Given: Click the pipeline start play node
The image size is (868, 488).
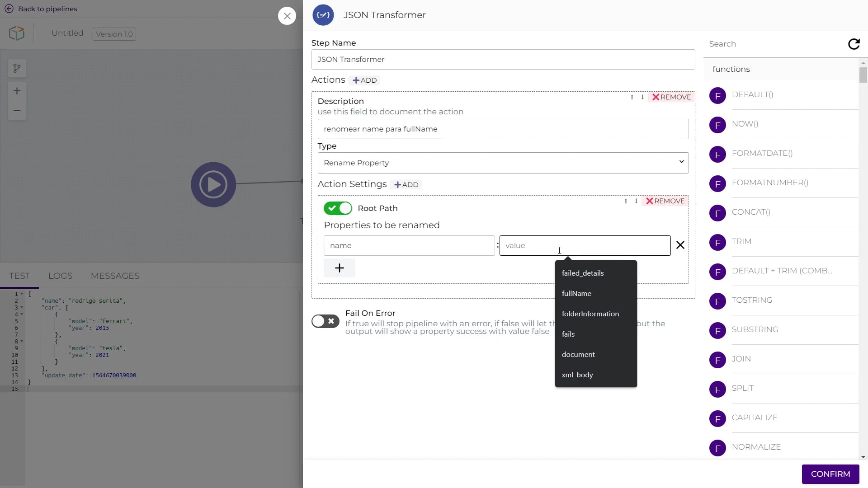Looking at the screenshot, I should [x=213, y=184].
